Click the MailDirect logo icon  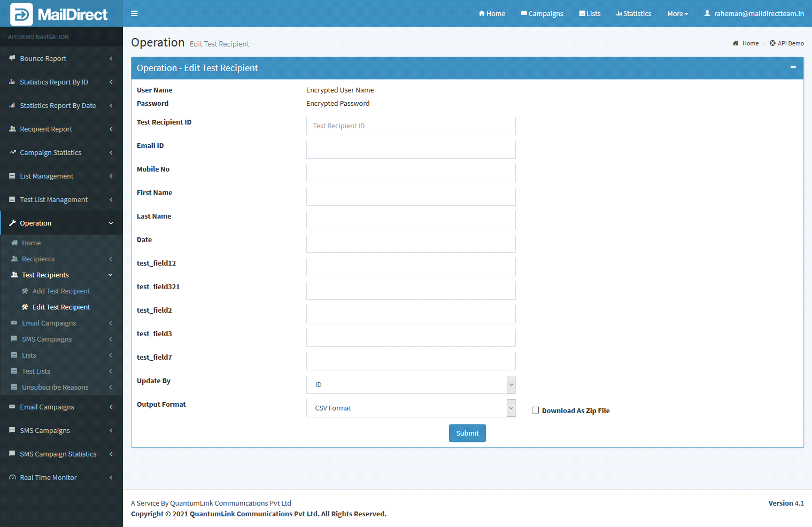(21, 14)
